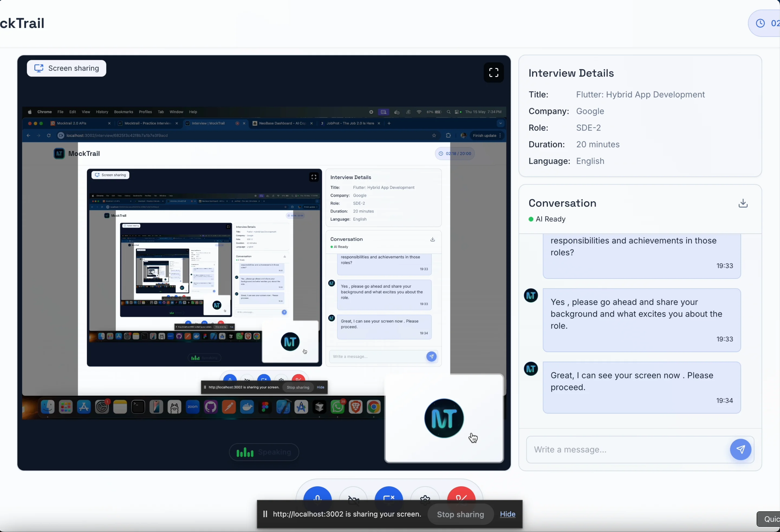Open Postman from the shared dock
This screenshot has height=532, width=780.
(229, 407)
